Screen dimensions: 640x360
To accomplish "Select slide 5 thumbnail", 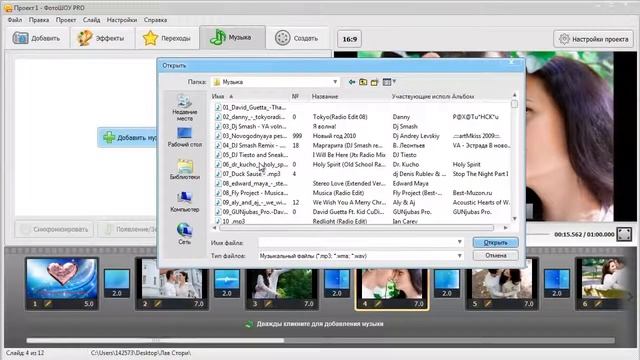I will [x=502, y=283].
